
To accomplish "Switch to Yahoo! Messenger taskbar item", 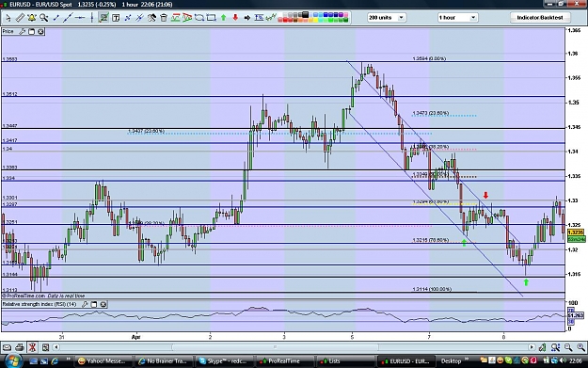I will (103, 361).
